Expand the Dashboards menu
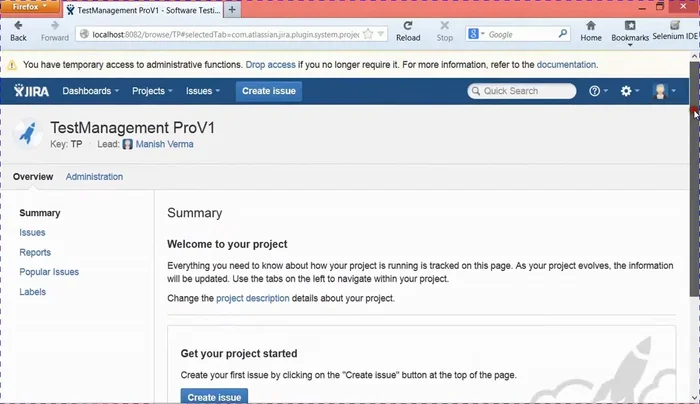 point(91,91)
